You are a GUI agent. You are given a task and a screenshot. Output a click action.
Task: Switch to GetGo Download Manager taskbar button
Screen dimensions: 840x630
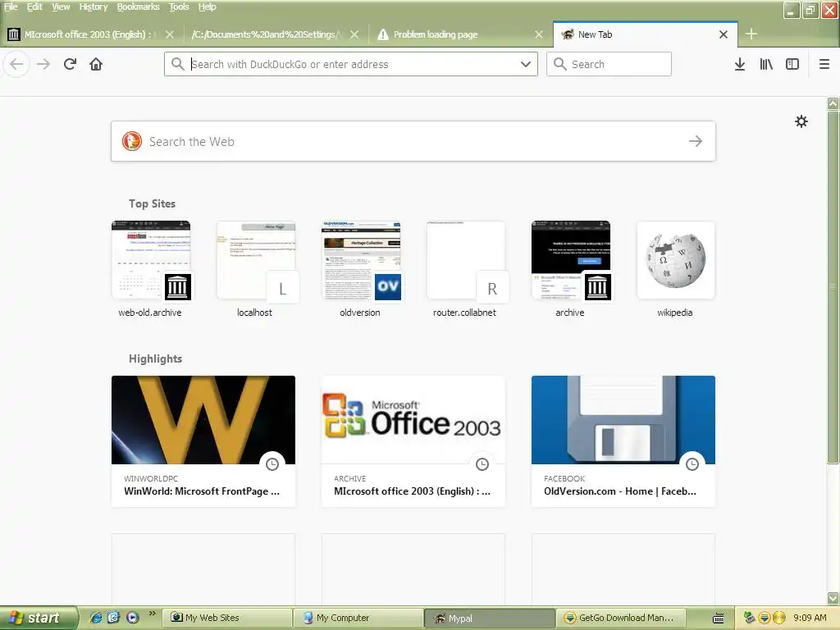[620, 619]
